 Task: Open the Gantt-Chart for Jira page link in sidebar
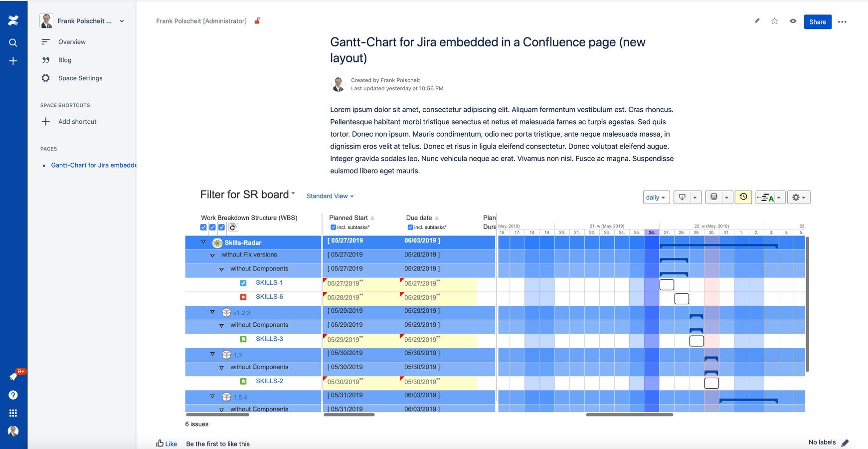click(x=94, y=165)
